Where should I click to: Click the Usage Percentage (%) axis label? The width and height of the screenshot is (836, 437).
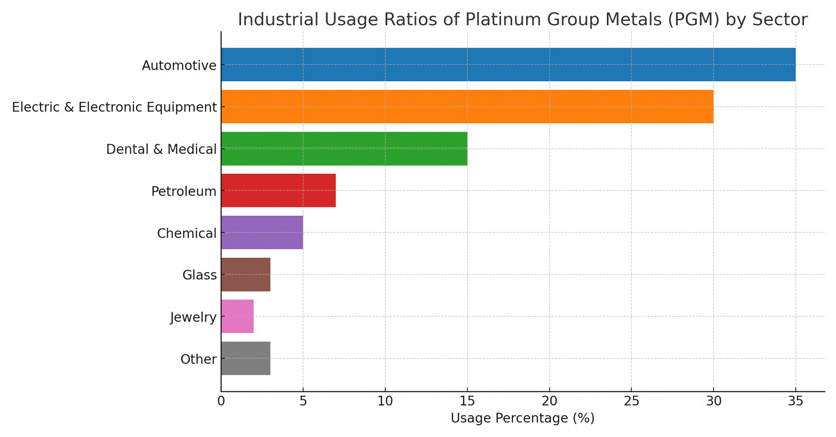[522, 418]
